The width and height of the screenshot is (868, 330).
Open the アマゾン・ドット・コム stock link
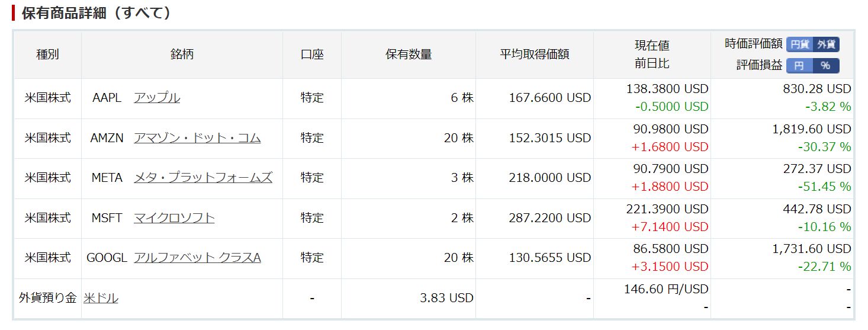[x=197, y=138]
